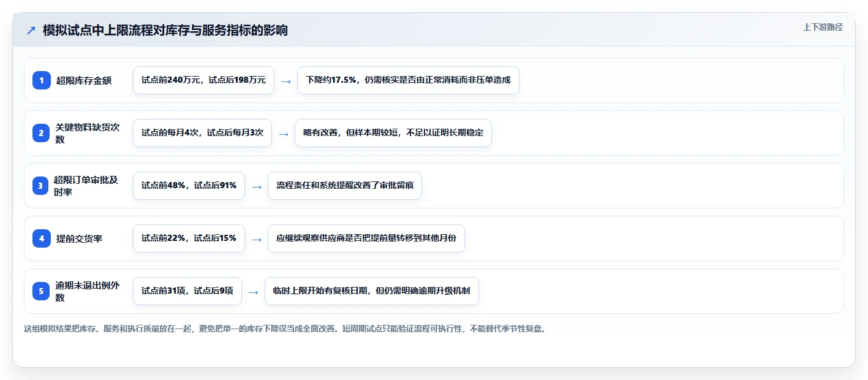The width and height of the screenshot is (868, 380).
Task: Click the footnote starting 这组模拟结果把库存
Action: point(285,329)
